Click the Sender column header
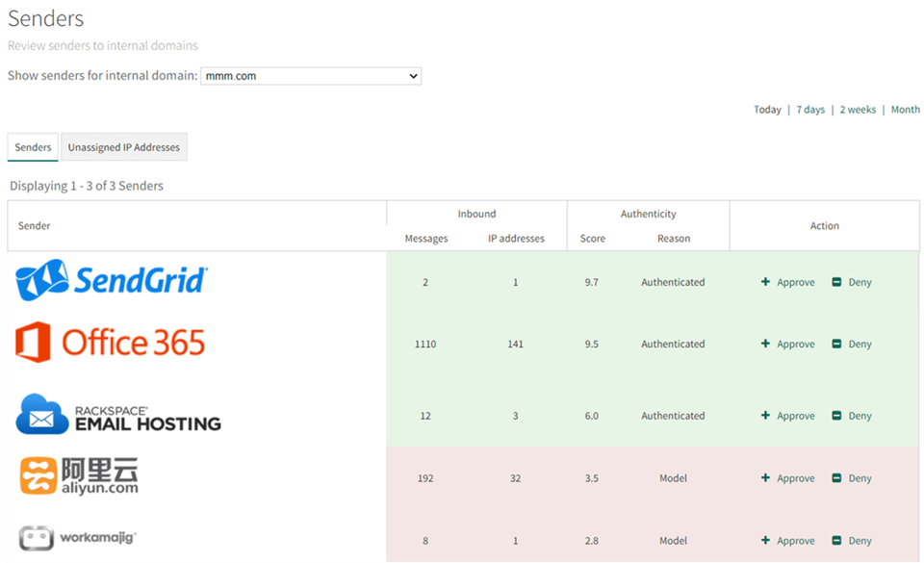924x563 pixels. (x=35, y=226)
